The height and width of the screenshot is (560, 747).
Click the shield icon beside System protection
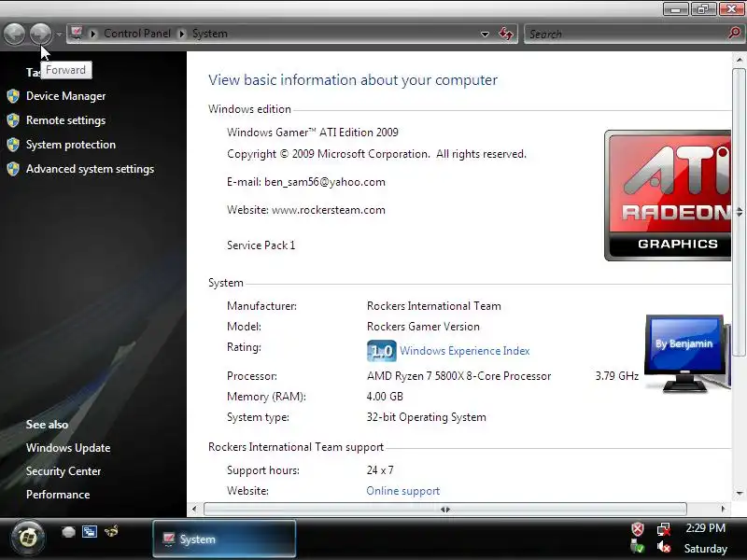tap(13, 145)
